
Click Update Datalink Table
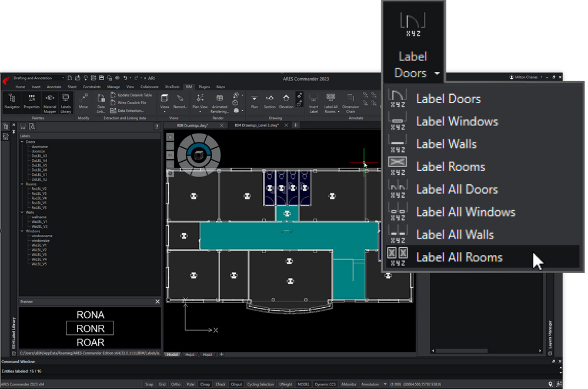pos(131,95)
